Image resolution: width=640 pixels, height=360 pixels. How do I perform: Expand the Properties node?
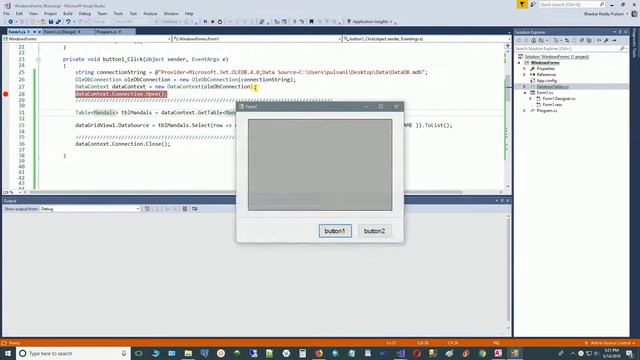[x=525, y=69]
